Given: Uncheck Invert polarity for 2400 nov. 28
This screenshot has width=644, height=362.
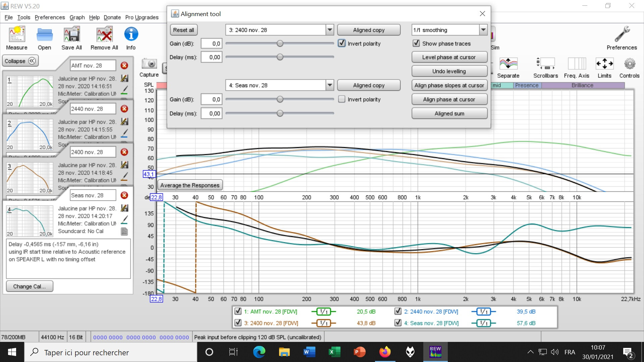Looking at the screenshot, I should tap(341, 43).
